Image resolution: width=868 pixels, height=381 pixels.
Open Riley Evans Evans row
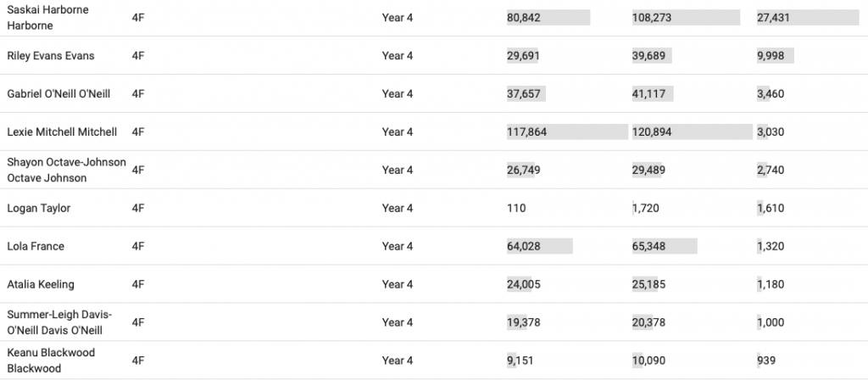pos(50,55)
